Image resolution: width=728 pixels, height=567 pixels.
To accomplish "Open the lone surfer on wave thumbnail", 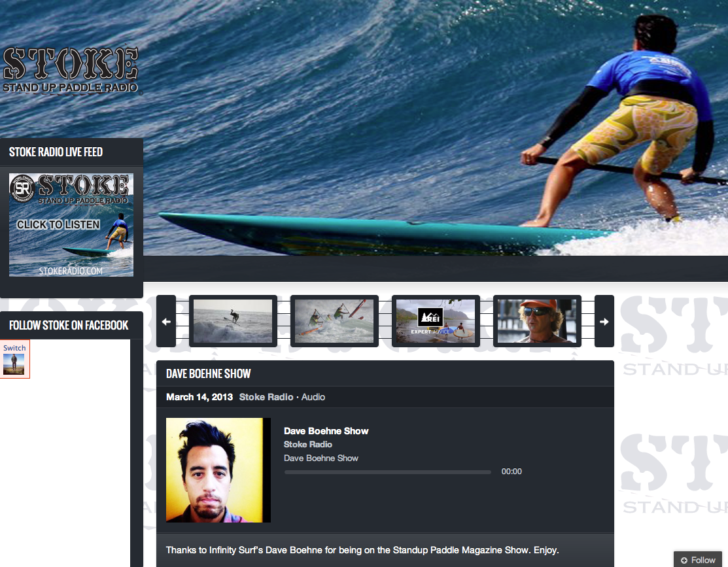I will coord(233,321).
